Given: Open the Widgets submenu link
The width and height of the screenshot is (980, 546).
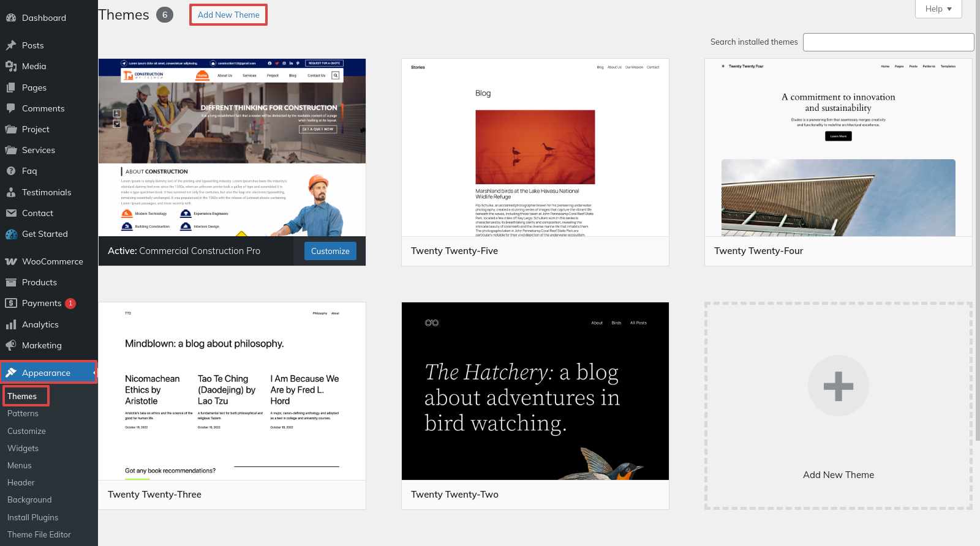Looking at the screenshot, I should click(23, 448).
